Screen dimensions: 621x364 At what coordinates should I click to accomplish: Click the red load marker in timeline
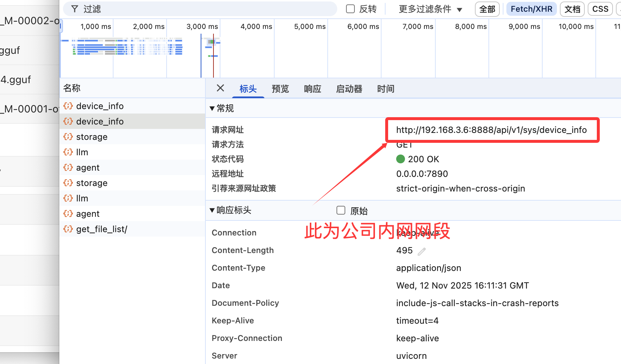pyautogui.click(x=213, y=55)
